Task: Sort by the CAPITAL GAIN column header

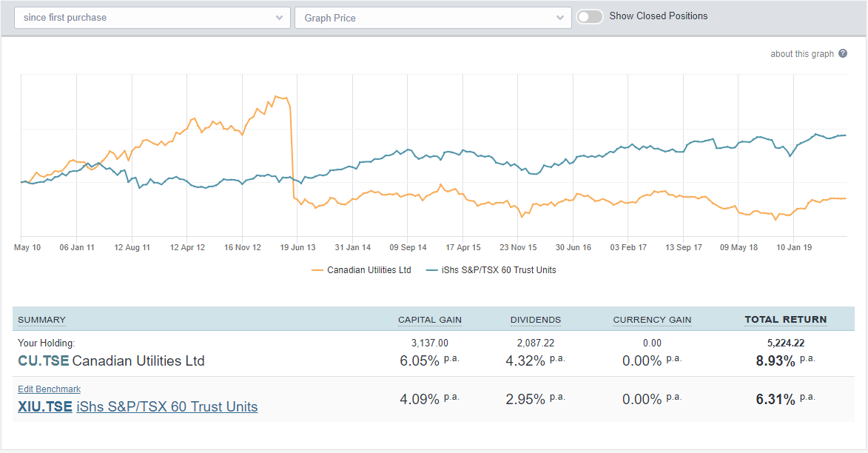Action: pyautogui.click(x=429, y=319)
